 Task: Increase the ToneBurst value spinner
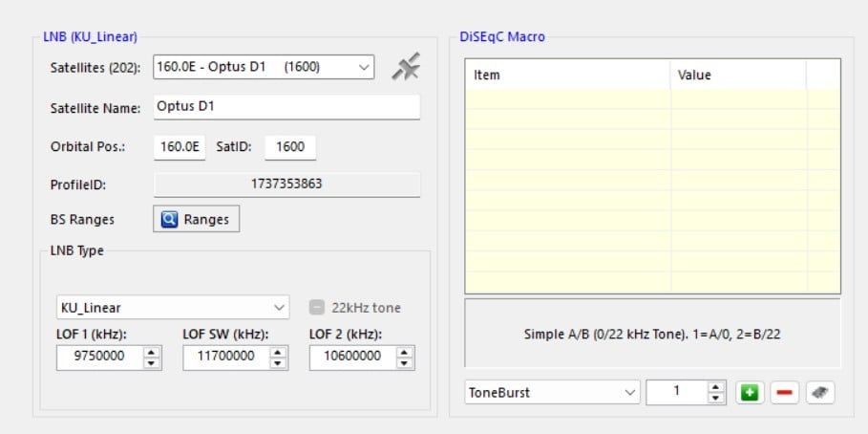tap(715, 387)
